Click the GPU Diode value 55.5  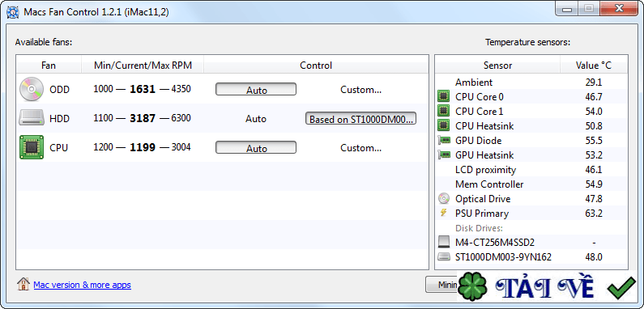point(594,140)
